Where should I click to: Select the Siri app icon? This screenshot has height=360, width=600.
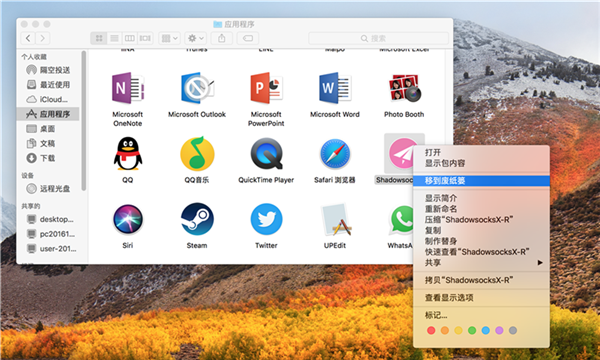(x=128, y=219)
